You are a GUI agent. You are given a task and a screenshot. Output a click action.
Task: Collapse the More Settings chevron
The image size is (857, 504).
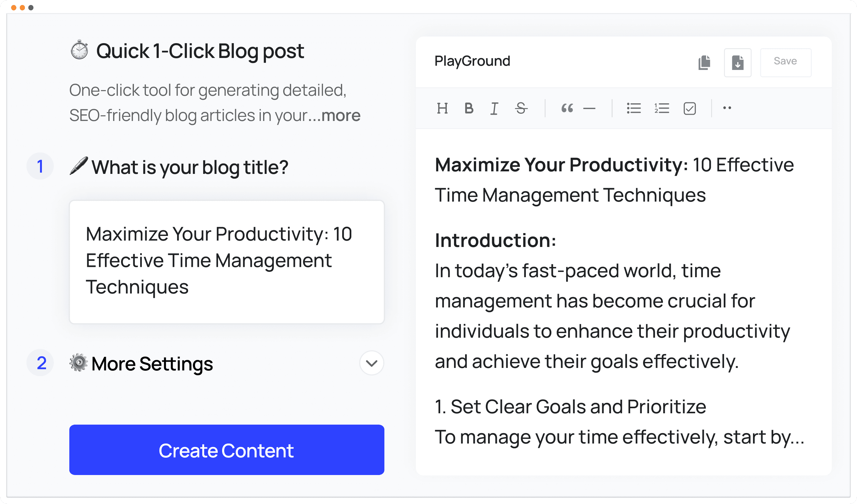371,363
